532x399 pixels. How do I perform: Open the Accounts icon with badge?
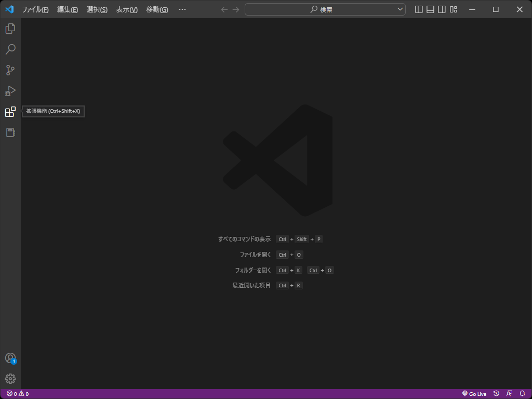tap(10, 358)
